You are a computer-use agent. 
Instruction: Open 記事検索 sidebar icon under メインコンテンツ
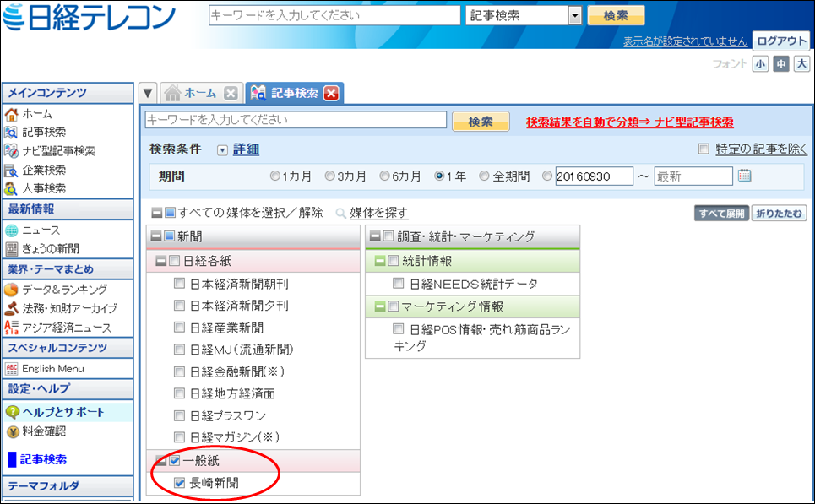click(11, 133)
